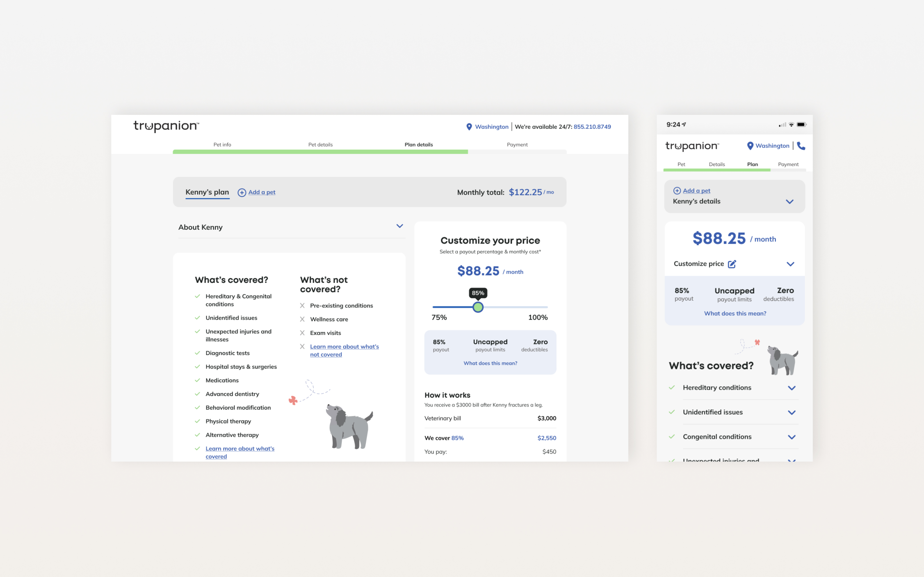Click the $450 You pay amount

click(549, 452)
